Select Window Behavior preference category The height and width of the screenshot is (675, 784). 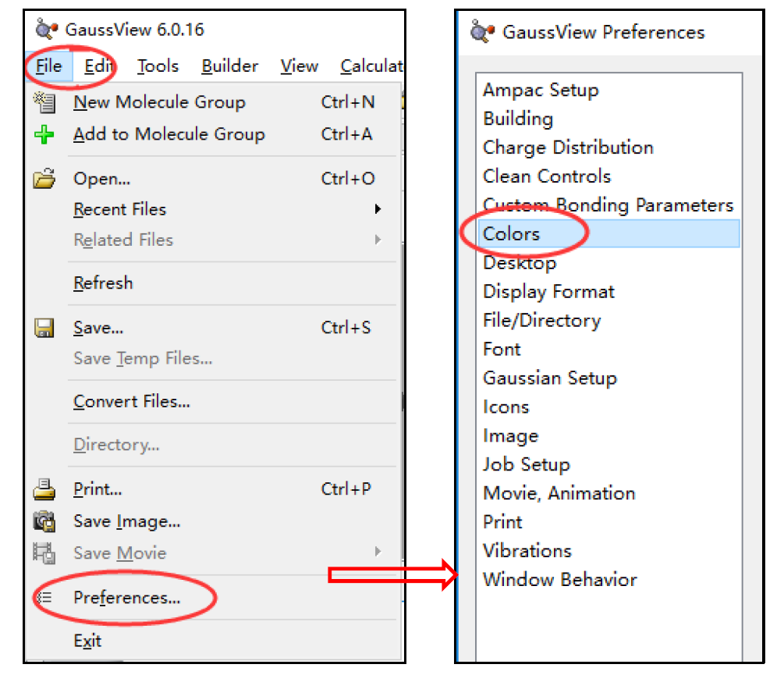pyautogui.click(x=559, y=580)
